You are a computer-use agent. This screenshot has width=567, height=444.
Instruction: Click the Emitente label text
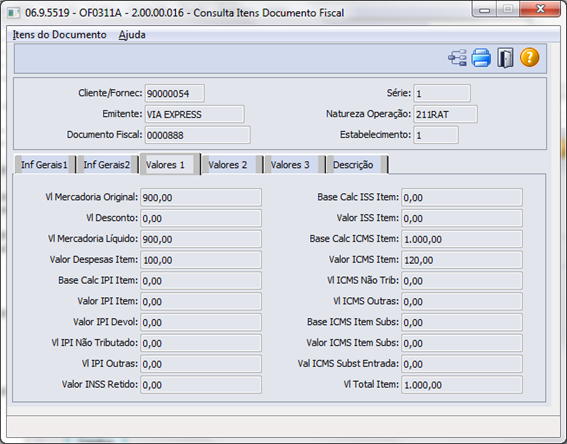click(x=122, y=114)
